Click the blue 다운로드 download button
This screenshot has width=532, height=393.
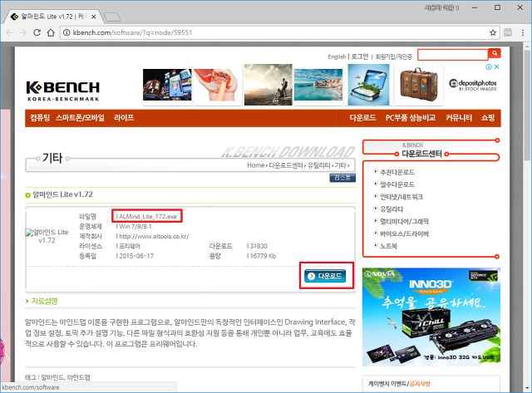pyautogui.click(x=325, y=276)
